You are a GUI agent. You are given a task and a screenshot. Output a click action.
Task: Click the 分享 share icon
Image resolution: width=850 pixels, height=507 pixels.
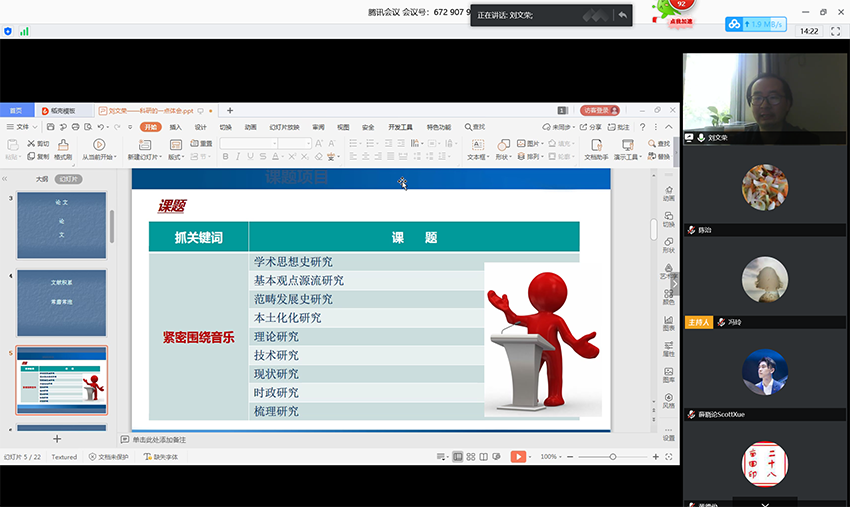coord(591,127)
